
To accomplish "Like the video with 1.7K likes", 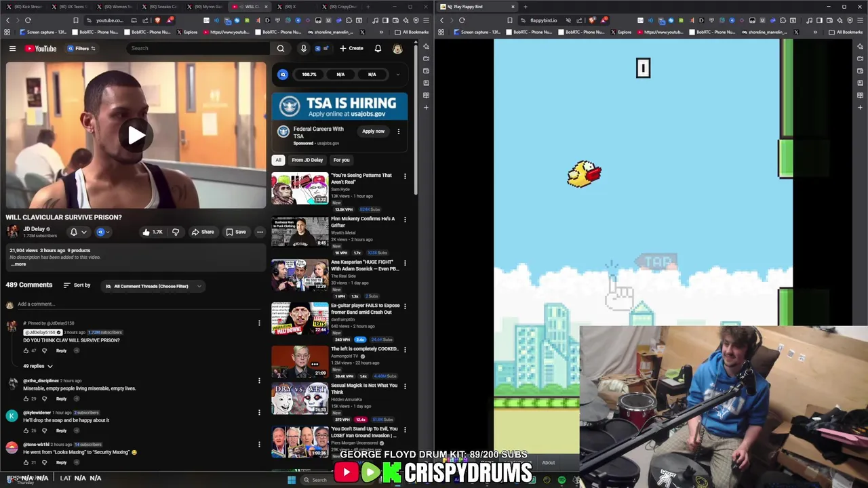I will 153,232.
